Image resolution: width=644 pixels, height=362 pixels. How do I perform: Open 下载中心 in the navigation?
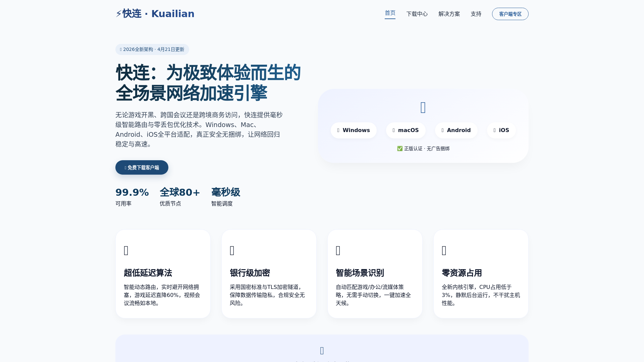417,14
